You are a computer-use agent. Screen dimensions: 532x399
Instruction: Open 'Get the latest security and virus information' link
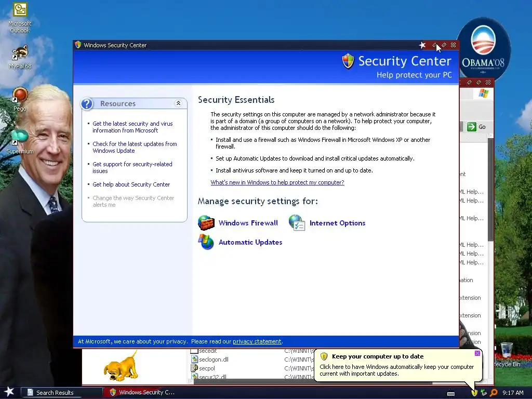[x=132, y=127]
